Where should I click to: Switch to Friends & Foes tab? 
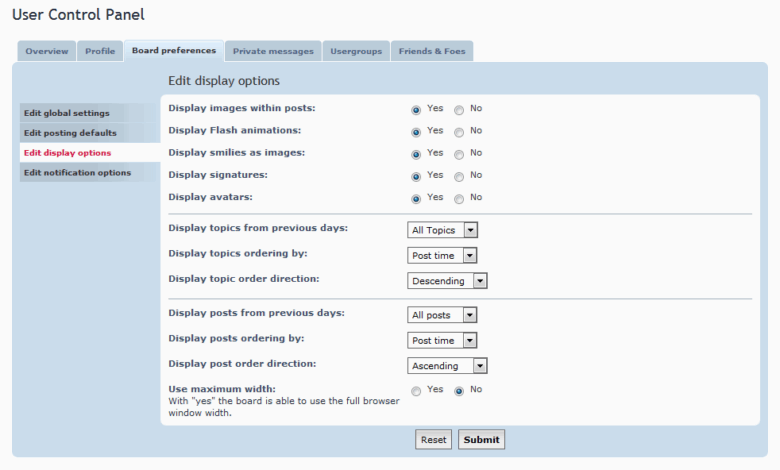(432, 51)
